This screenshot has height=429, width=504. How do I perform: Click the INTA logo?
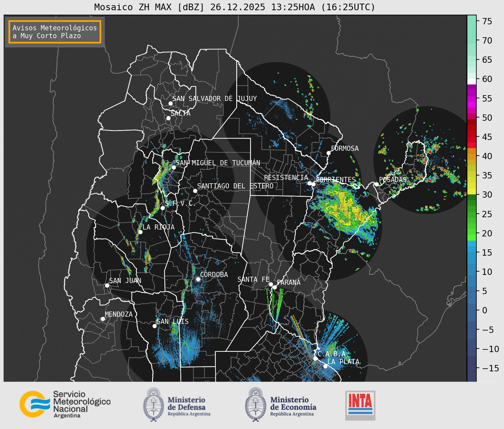point(360,405)
